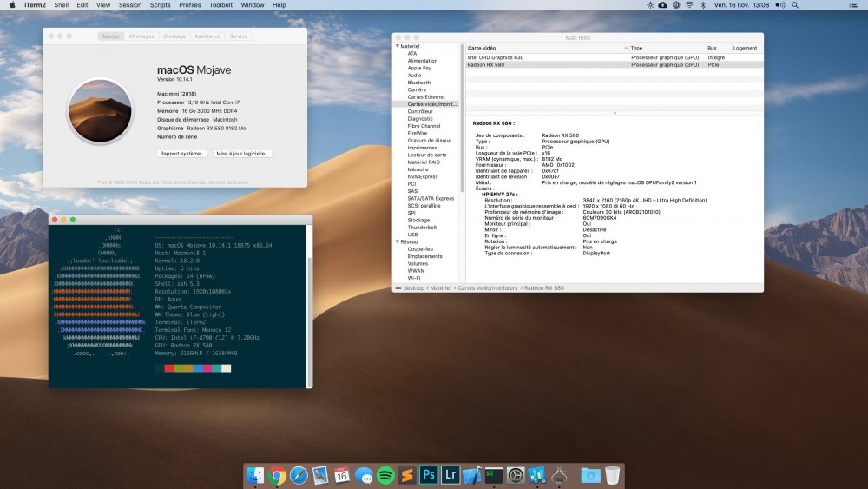Screen dimensions: 868x489
Task: Switch to the Affichages tab
Action: 141,36
